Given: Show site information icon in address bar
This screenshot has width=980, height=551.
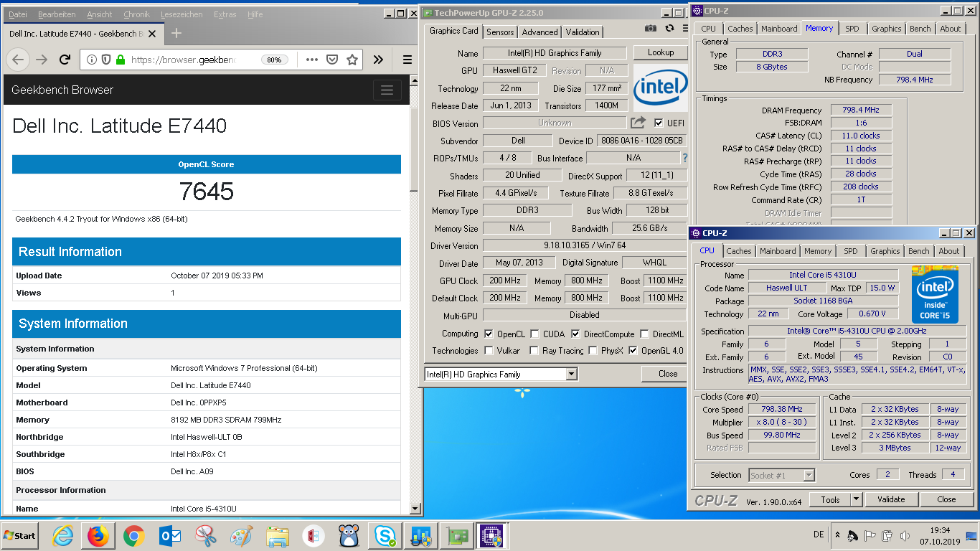Looking at the screenshot, I should coord(92,60).
